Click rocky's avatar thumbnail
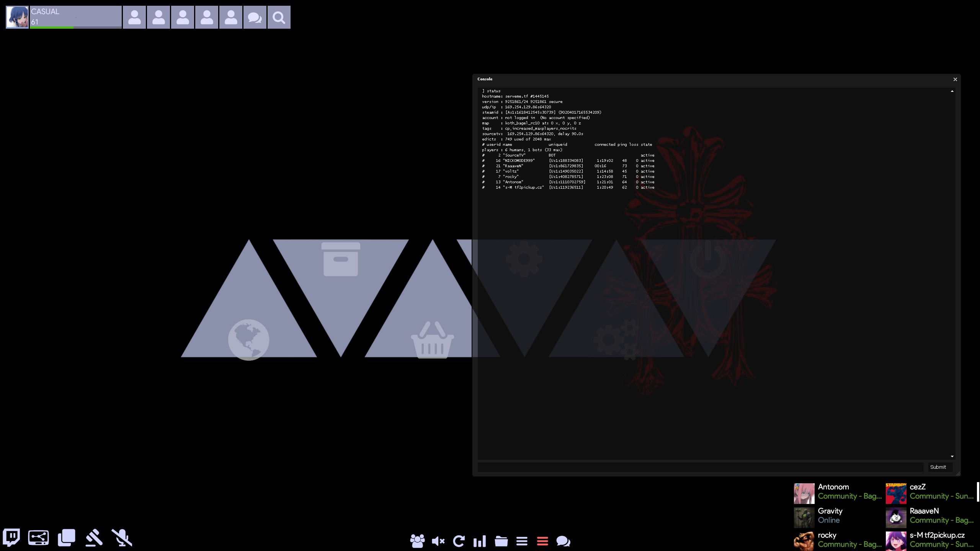Screen dimensions: 980x551 [804, 541]
